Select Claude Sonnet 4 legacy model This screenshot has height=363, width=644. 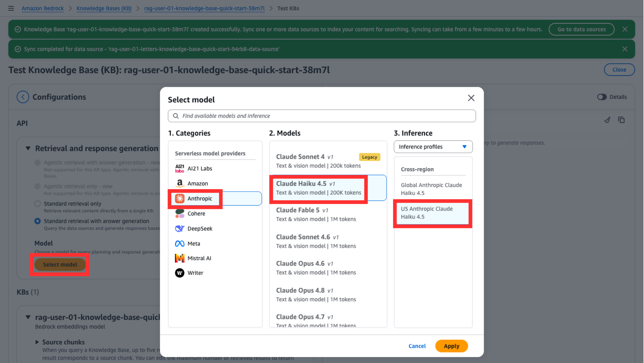[328, 161]
